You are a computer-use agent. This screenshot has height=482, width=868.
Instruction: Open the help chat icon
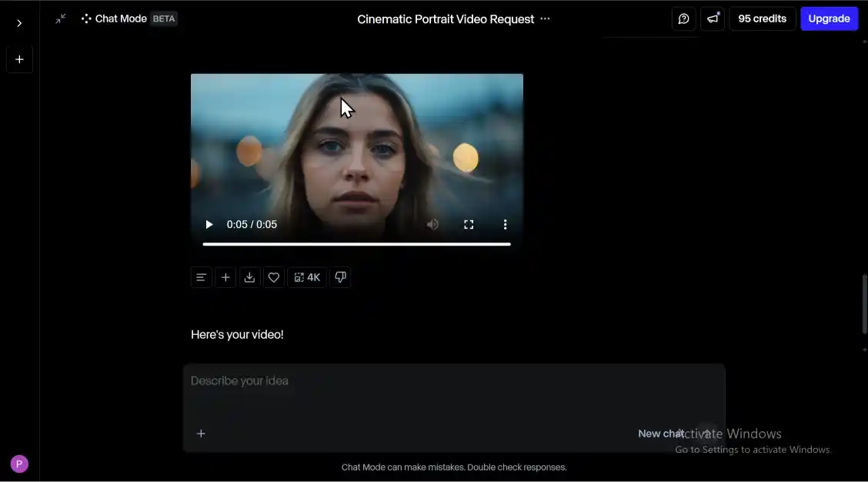tap(683, 18)
